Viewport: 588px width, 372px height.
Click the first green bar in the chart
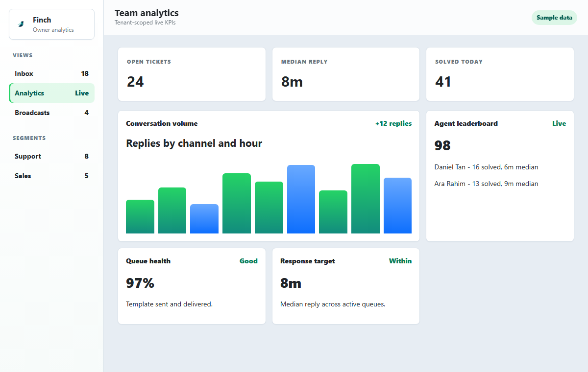(140, 216)
